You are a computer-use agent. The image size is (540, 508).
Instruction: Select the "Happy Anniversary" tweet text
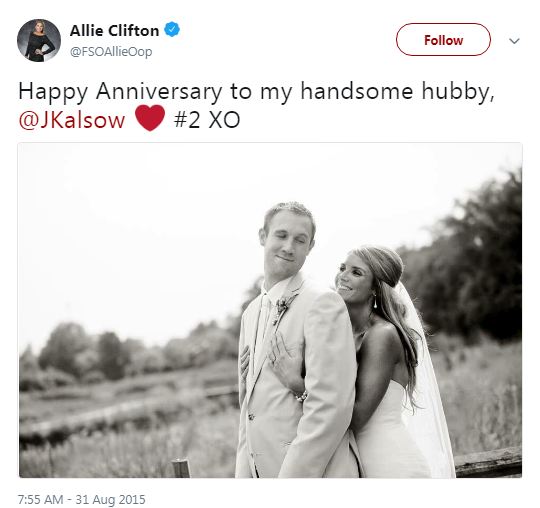121,92
